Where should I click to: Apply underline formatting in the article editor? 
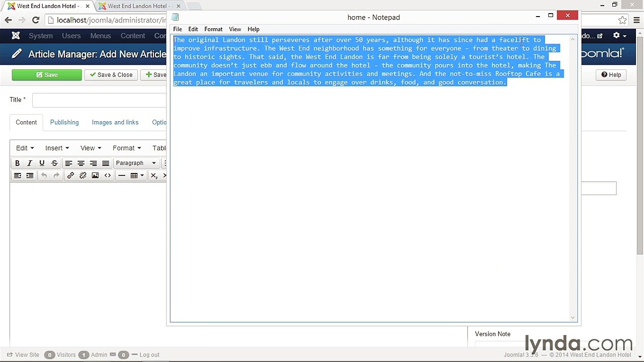(x=42, y=163)
